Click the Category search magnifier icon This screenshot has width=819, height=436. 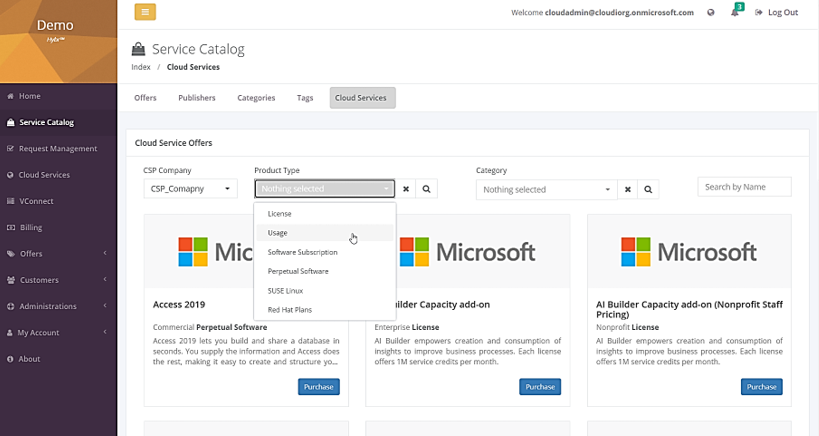(648, 189)
